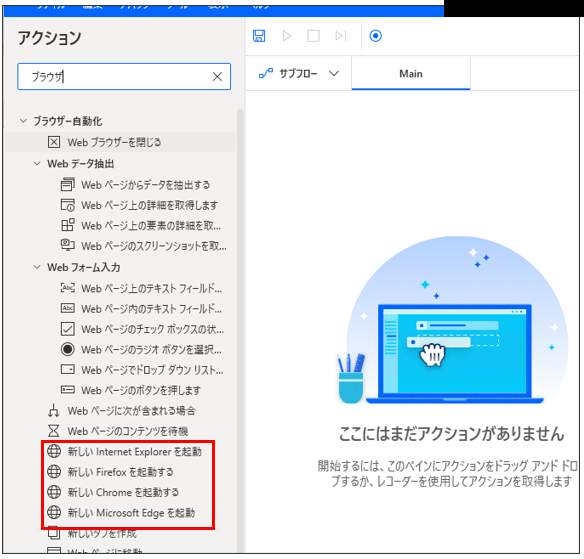Select the Web page checkbox state action

(142, 329)
